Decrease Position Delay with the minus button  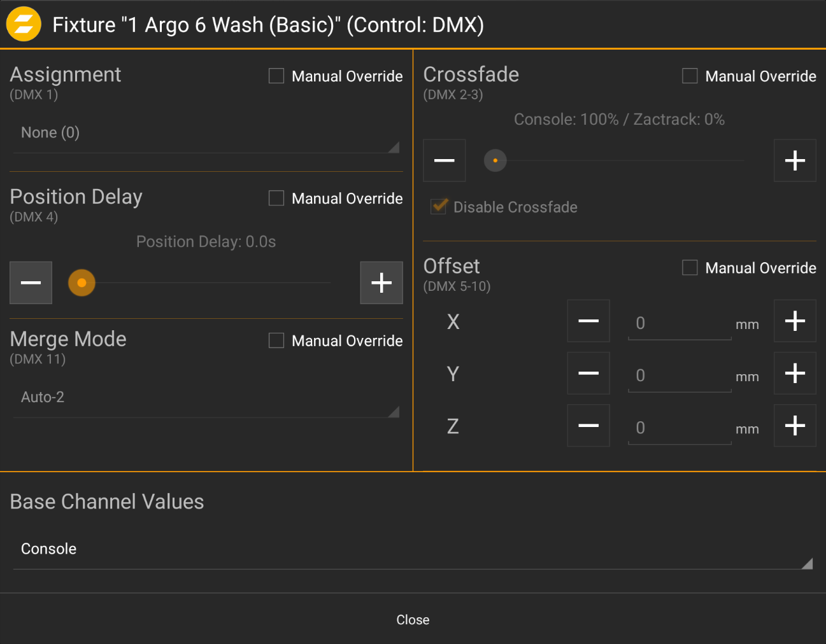[x=31, y=283]
